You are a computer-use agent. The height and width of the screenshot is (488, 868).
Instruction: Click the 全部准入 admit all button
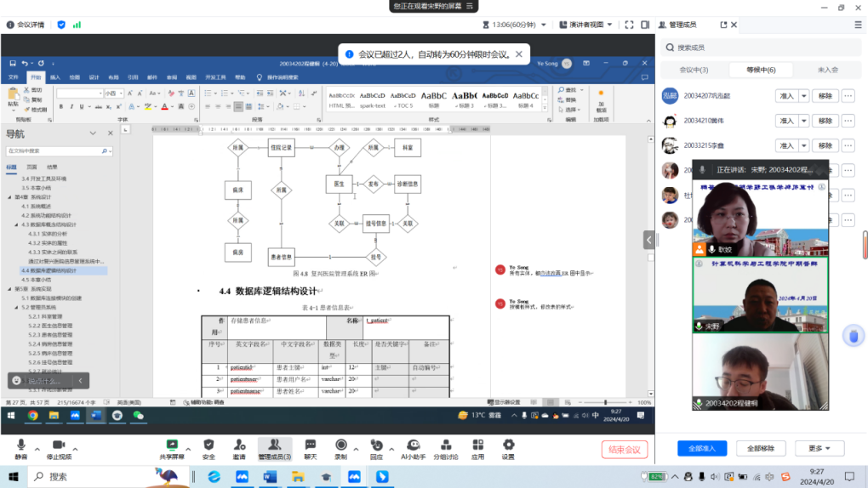pyautogui.click(x=701, y=448)
